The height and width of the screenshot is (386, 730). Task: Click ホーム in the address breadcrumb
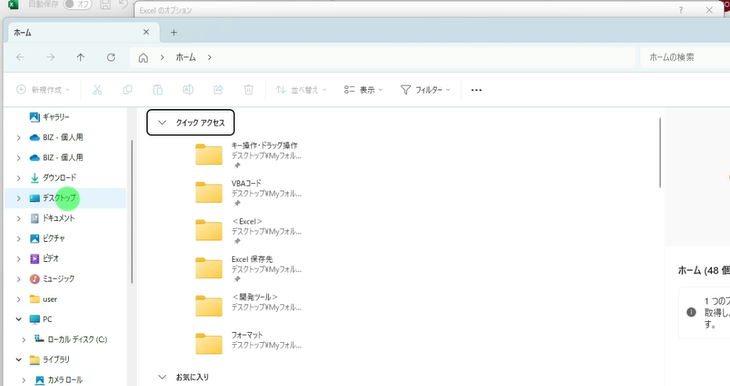(x=186, y=57)
